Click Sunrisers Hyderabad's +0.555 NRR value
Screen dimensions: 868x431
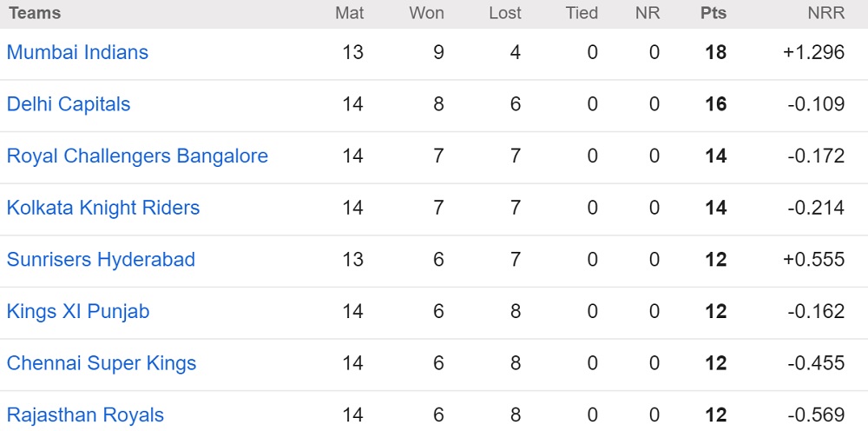(813, 260)
